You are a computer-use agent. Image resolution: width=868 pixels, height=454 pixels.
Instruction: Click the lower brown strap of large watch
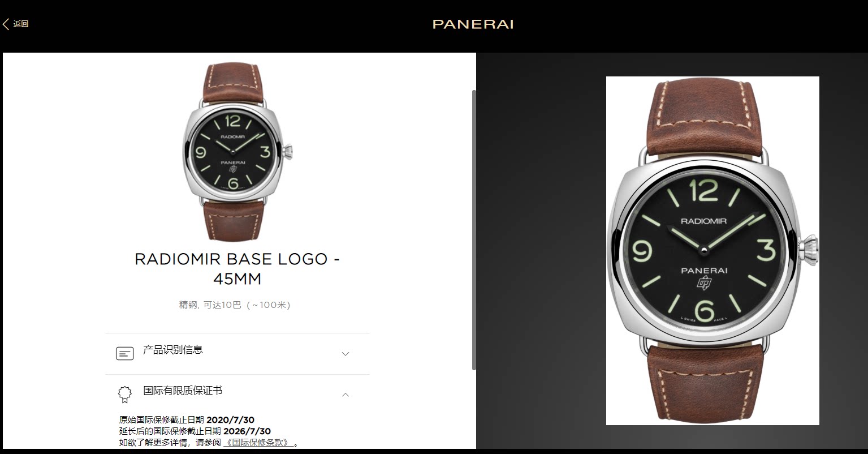(x=704, y=382)
